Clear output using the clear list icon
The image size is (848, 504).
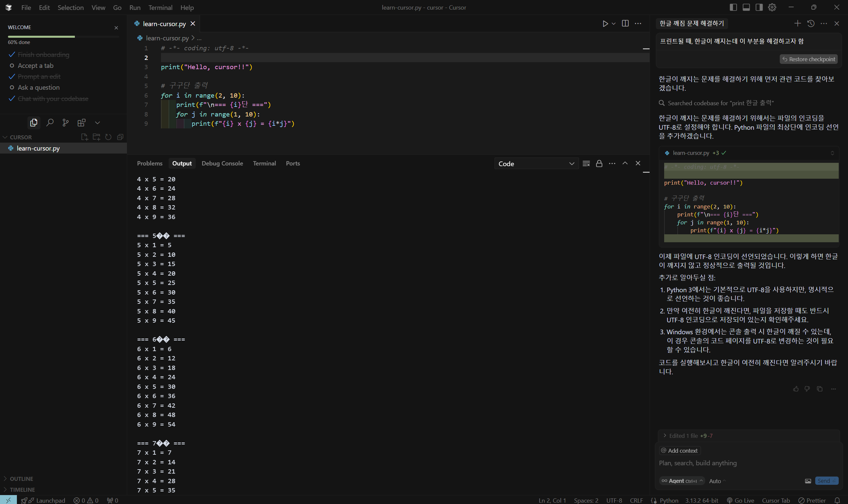click(x=586, y=164)
